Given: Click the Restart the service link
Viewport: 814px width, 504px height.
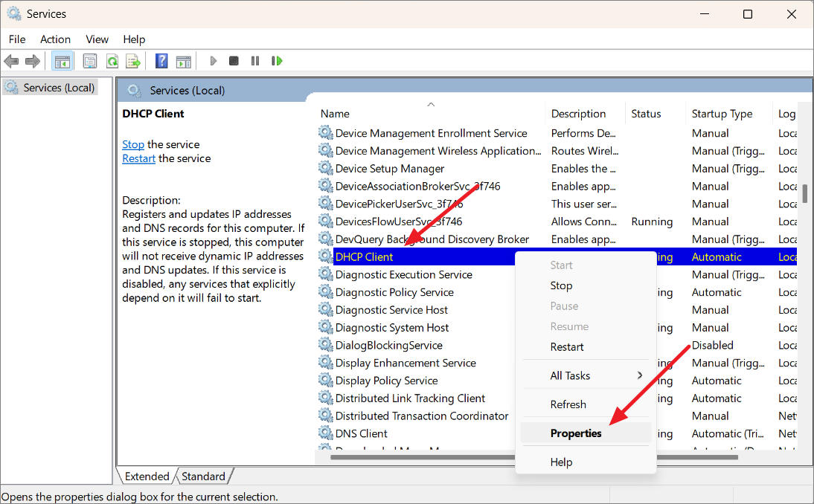Looking at the screenshot, I should tap(138, 158).
